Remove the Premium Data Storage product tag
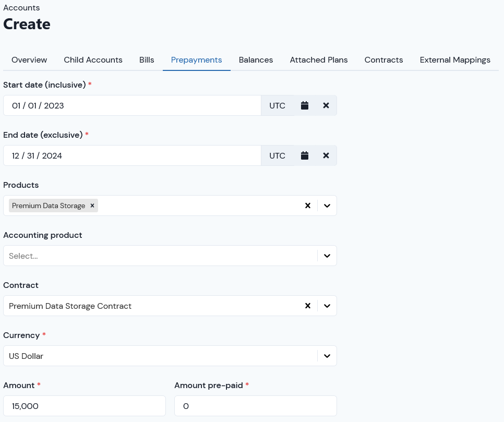 click(92, 206)
